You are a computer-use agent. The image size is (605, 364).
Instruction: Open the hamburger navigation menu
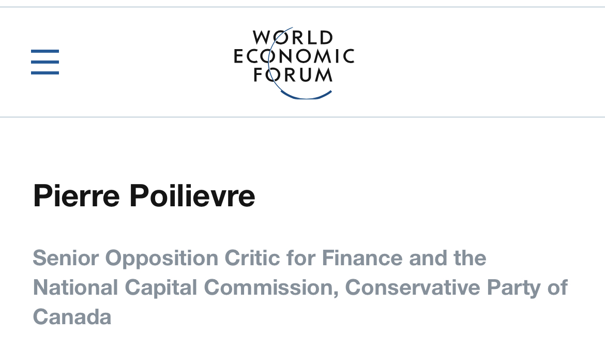45,62
